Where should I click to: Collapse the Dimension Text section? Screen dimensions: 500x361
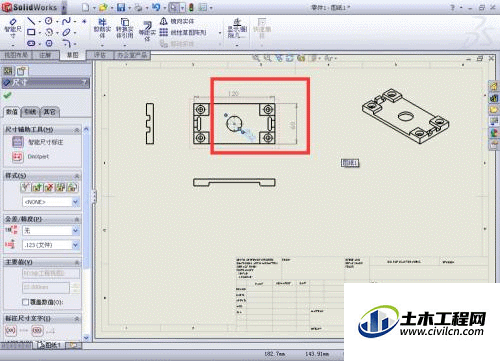[x=77, y=319]
